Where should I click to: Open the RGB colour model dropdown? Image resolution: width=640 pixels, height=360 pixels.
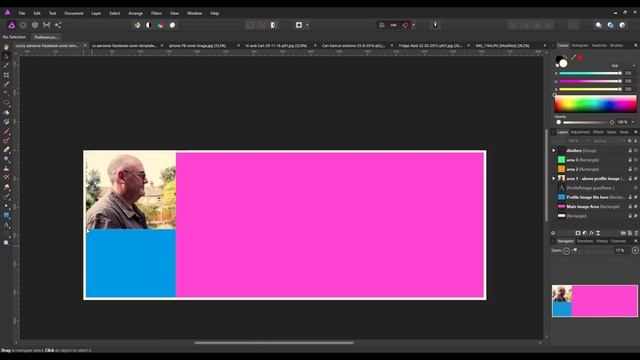tap(622, 66)
